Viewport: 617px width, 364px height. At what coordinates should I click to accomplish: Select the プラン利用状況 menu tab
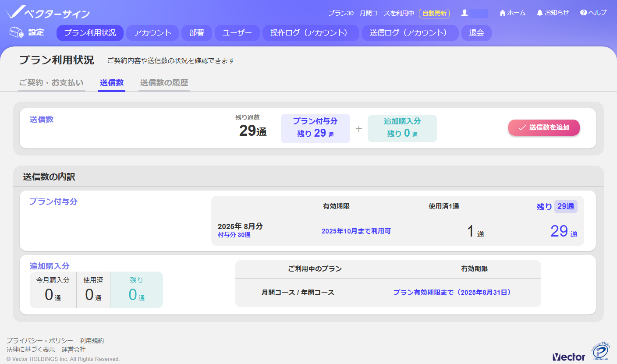pyautogui.click(x=90, y=33)
